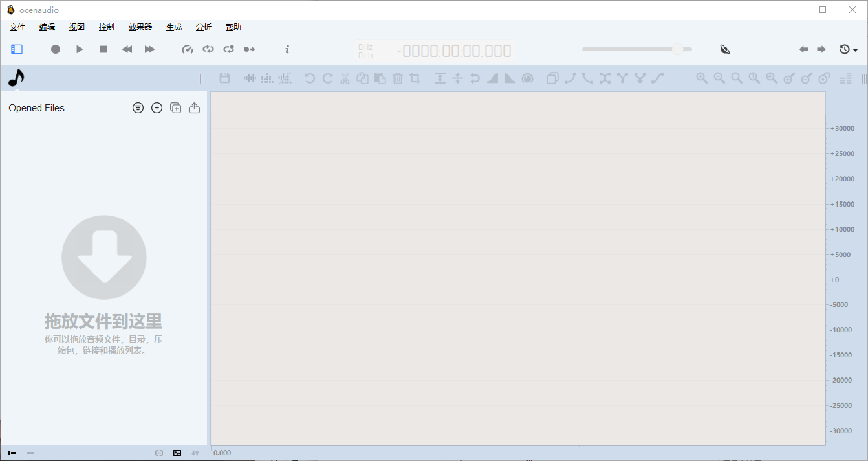Click the add file plus button
This screenshot has height=461, width=868.
[157, 108]
